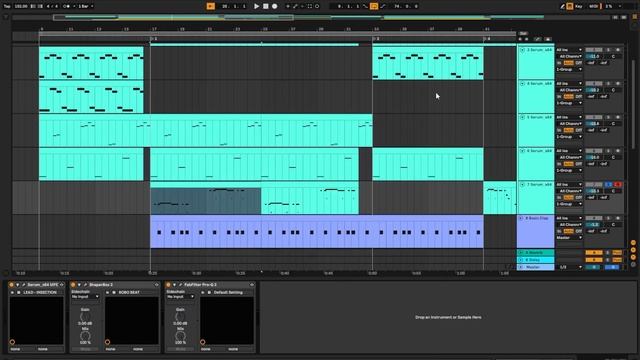Toggle the Punch-Out switch icon
Screen dimensions: 640x360
[x=383, y=6]
